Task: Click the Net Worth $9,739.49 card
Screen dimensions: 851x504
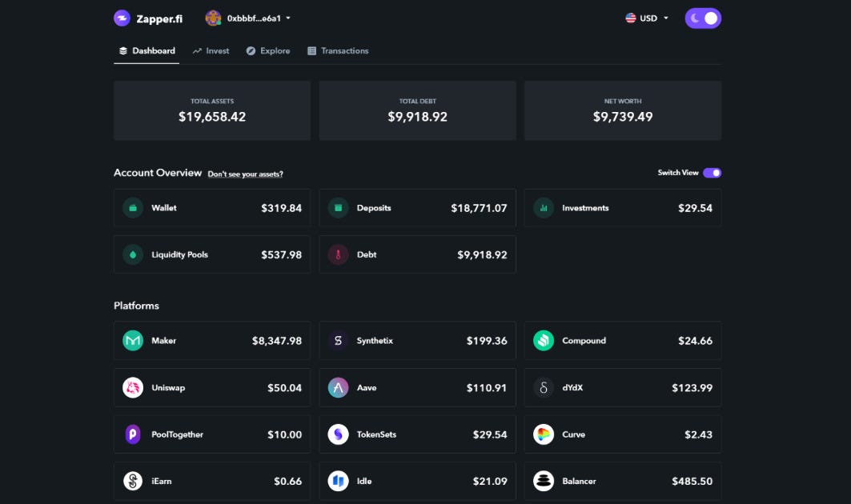Action: [623, 110]
